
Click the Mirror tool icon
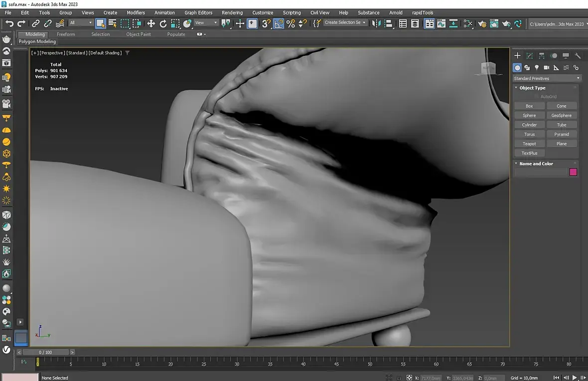(x=376, y=23)
